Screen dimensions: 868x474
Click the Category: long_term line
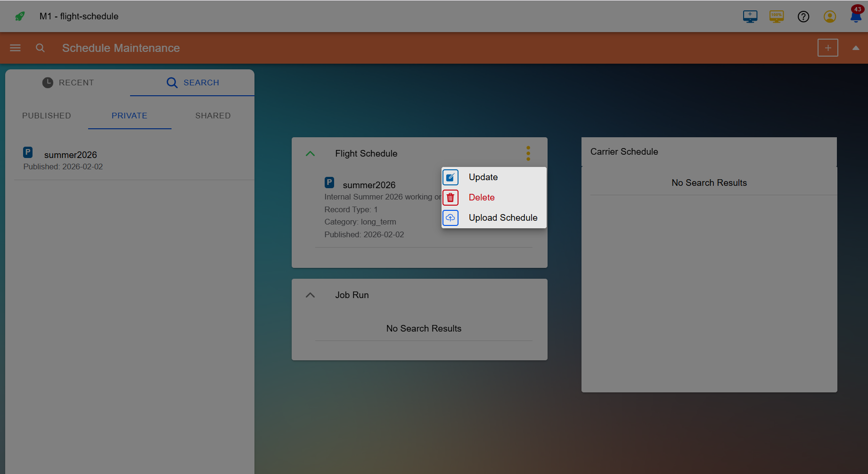click(x=360, y=222)
